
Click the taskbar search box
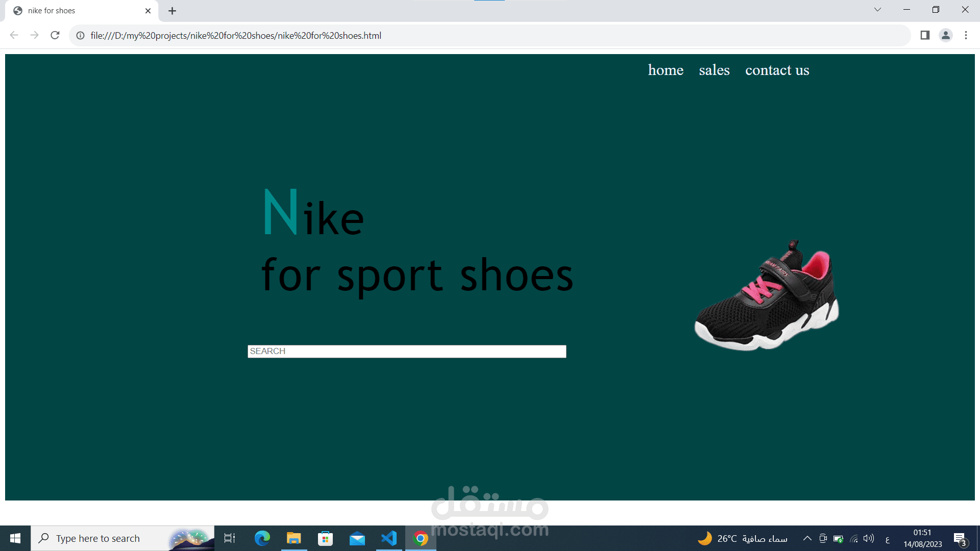(x=122, y=538)
